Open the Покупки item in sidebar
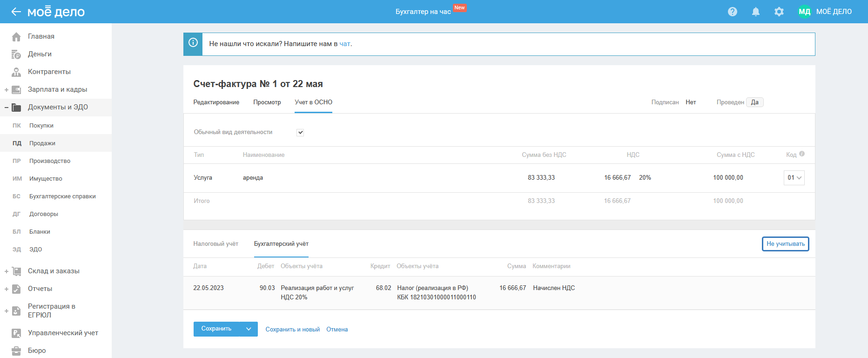Viewport: 868px width, 358px height. click(x=41, y=126)
